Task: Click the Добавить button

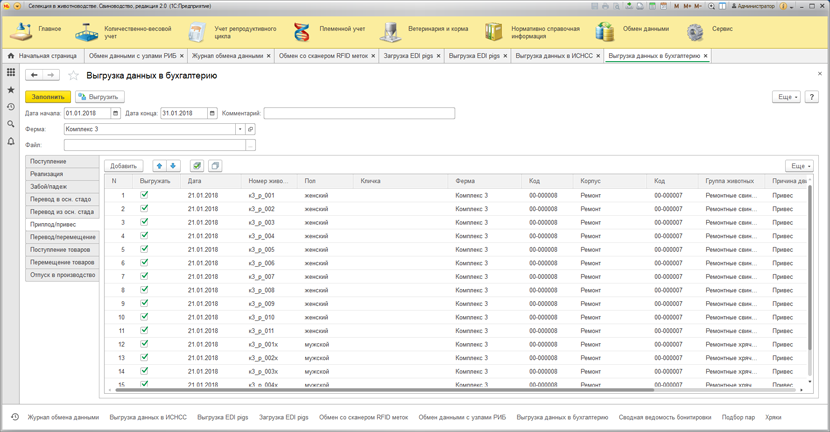Action: tap(124, 166)
